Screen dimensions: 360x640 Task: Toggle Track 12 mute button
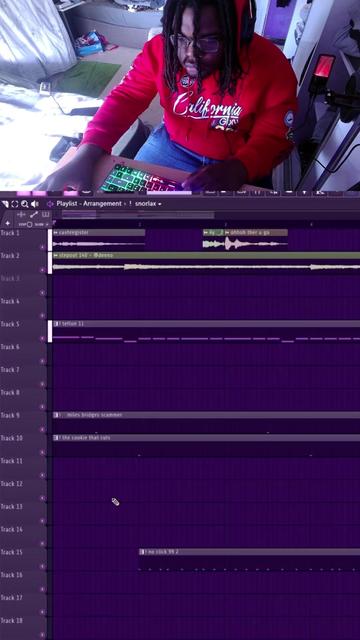42,498
